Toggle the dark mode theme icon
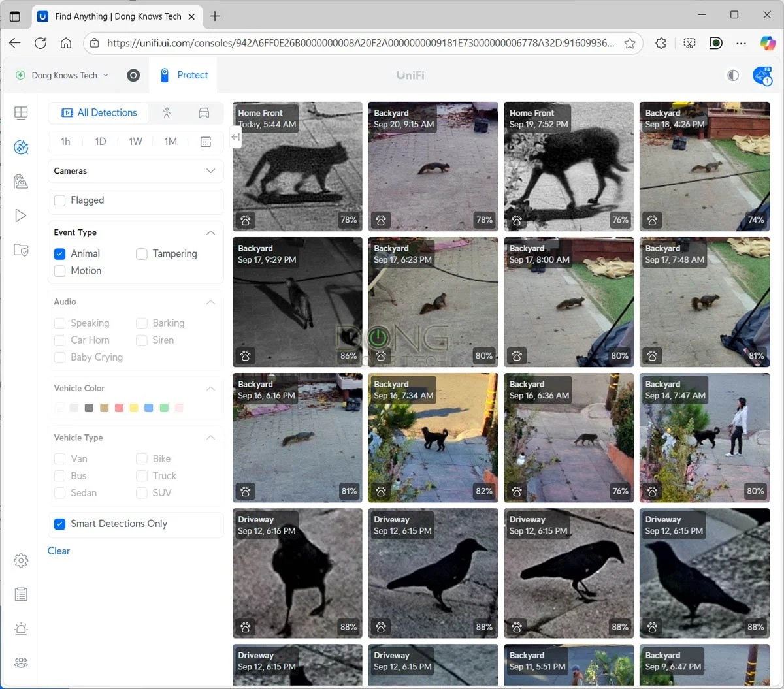Image resolution: width=784 pixels, height=689 pixels. tap(733, 76)
